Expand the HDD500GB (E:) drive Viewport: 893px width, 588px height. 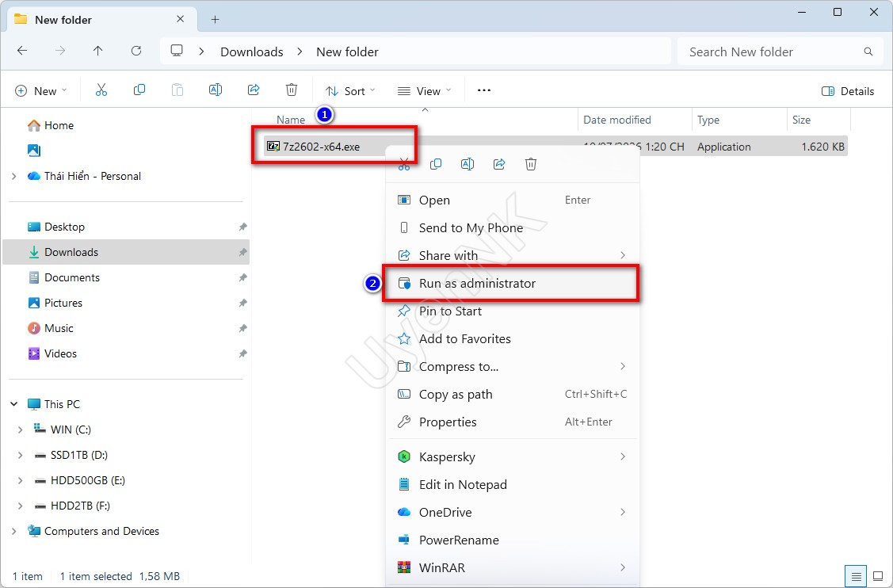tap(21, 480)
